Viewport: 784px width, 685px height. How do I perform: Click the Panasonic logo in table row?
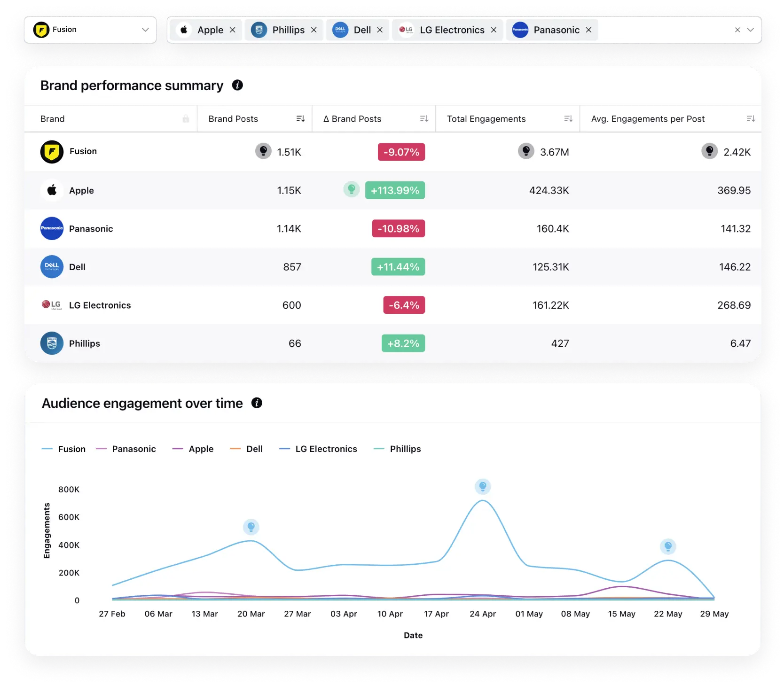click(x=52, y=228)
